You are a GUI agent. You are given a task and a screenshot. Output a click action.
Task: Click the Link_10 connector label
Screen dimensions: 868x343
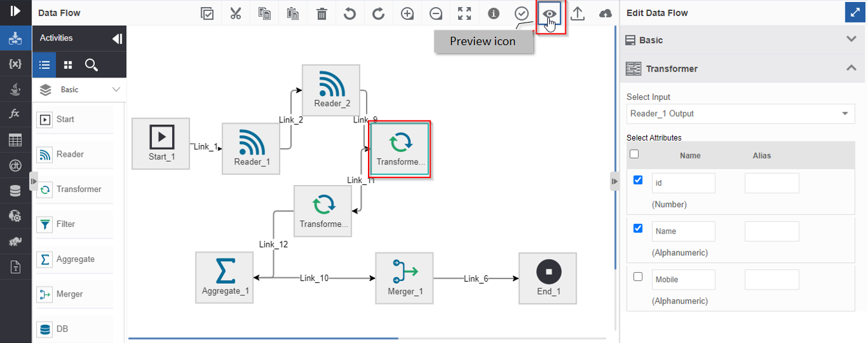click(x=314, y=279)
